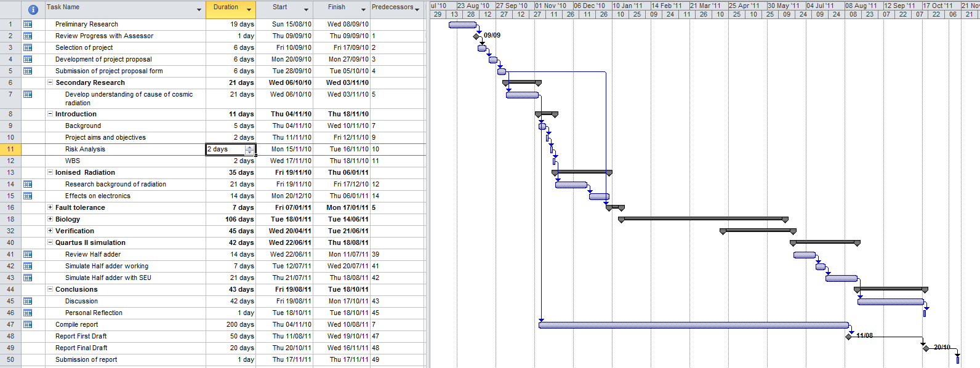Click the indicator icon for Compile report
The height and width of the screenshot is (368, 980).
(28, 325)
